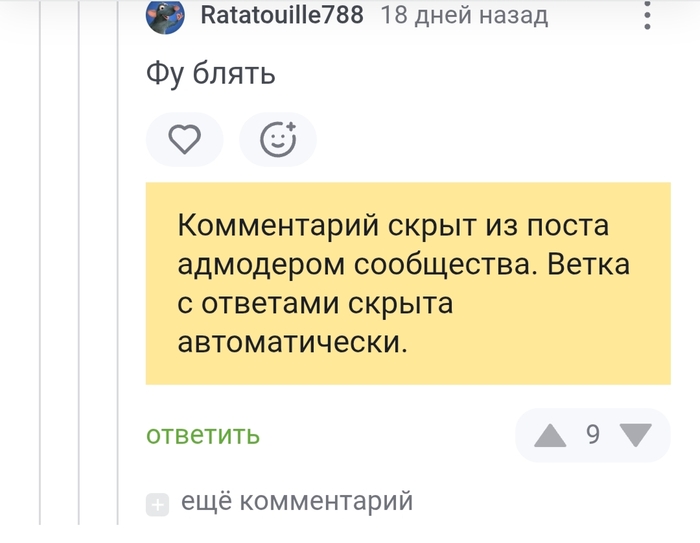
Task: Downvote the comment with the down arrow
Action: (635, 435)
